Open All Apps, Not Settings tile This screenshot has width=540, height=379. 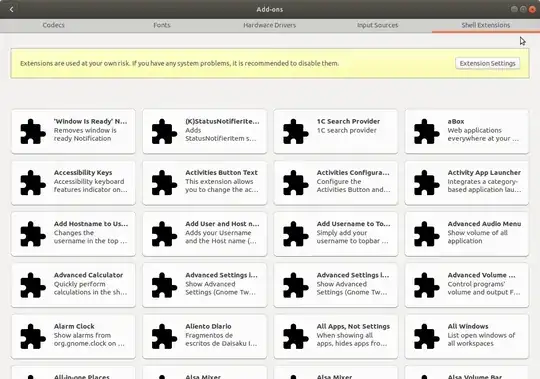(336, 337)
